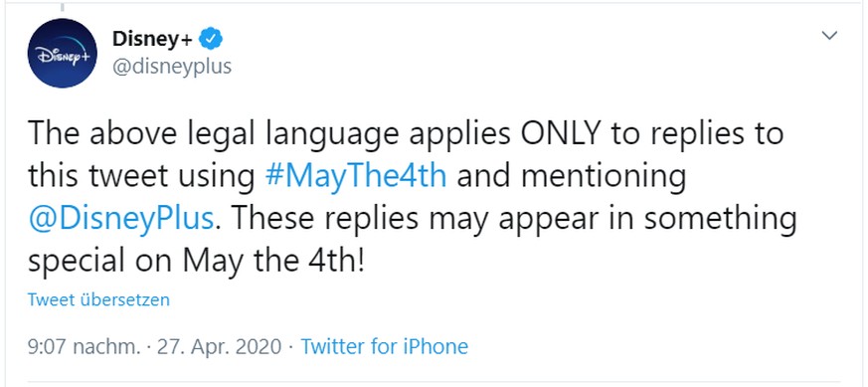The width and height of the screenshot is (868, 387).
Task: Open the 9:07 nachm. timestamp
Action: pos(84,346)
